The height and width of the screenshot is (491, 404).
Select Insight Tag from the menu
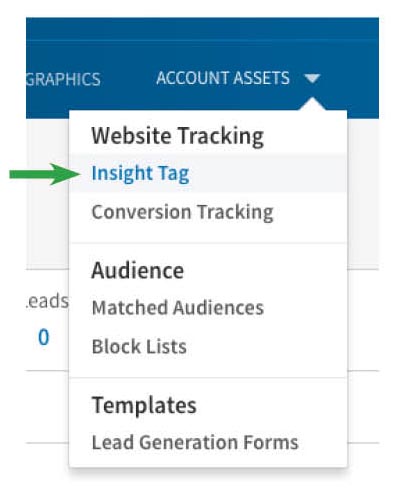[140, 174]
